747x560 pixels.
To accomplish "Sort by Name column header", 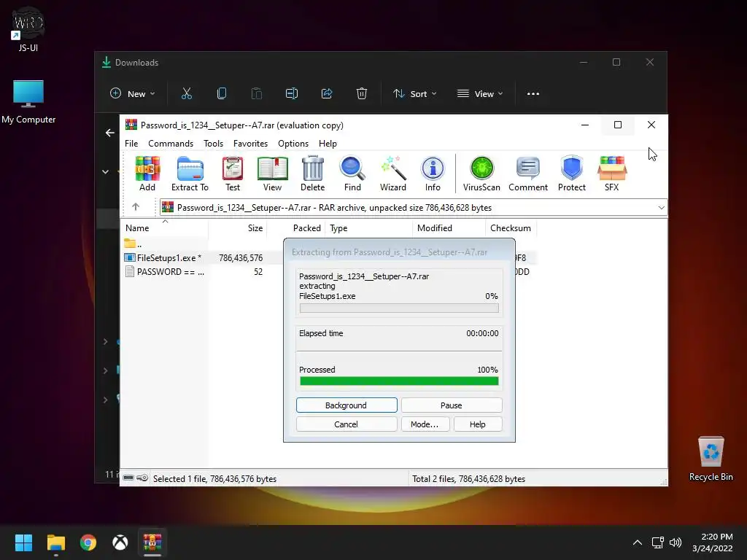I will [x=164, y=228].
